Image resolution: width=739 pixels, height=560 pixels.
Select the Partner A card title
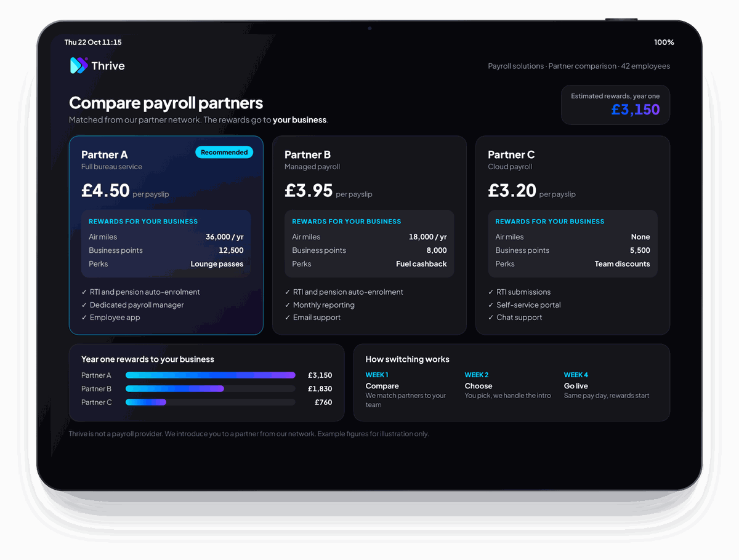[105, 154]
